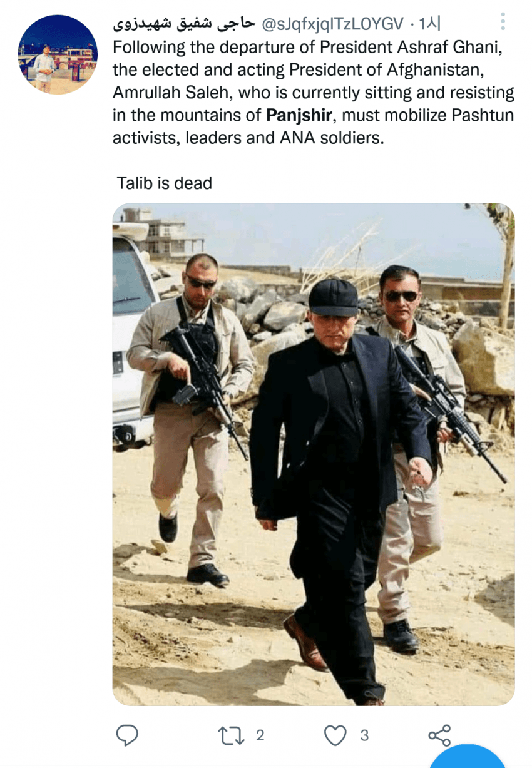Tap the reply speech bubble icon

point(127,735)
